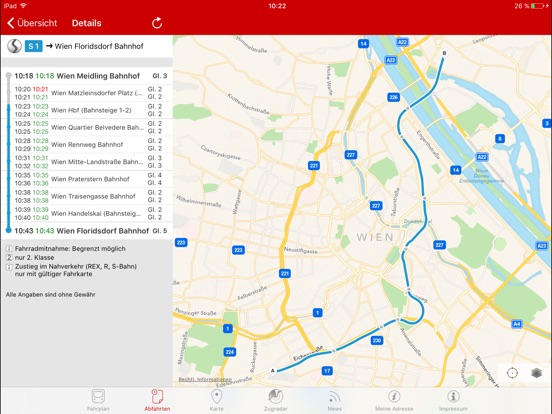Open the Rechtl. Informationen link
Image resolution: width=552 pixels, height=414 pixels.
pyautogui.click(x=205, y=379)
